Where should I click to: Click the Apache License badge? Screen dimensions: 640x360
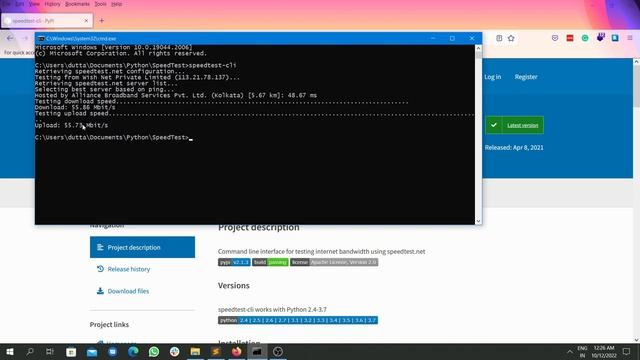pyautogui.click(x=334, y=262)
